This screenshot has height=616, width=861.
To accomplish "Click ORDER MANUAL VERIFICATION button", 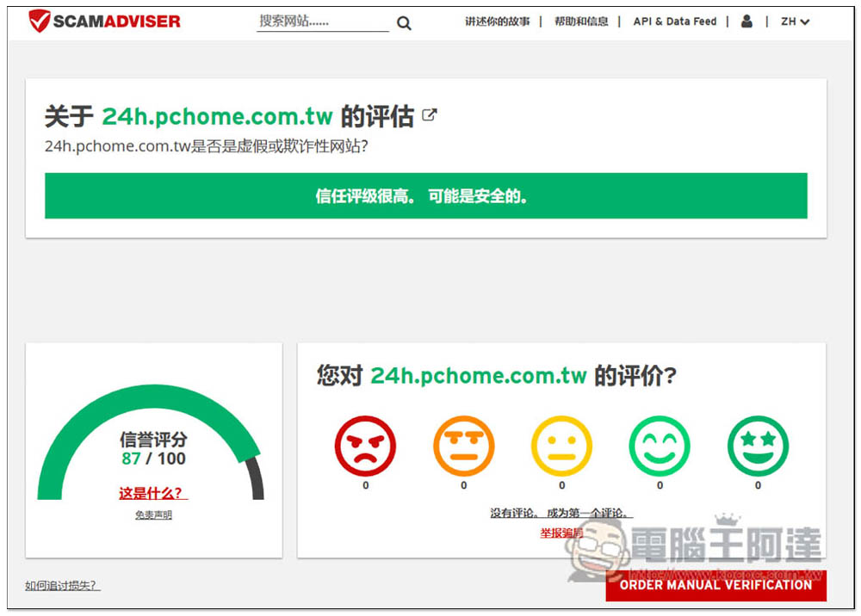I will click(715, 585).
